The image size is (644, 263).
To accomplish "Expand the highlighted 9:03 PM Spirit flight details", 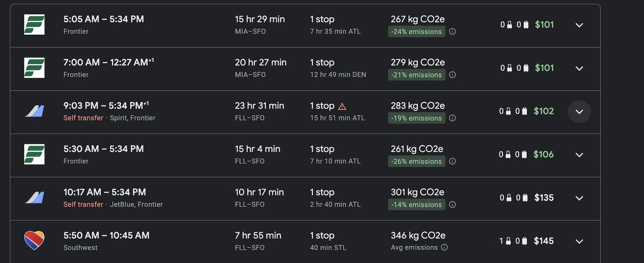I will pyautogui.click(x=579, y=112).
